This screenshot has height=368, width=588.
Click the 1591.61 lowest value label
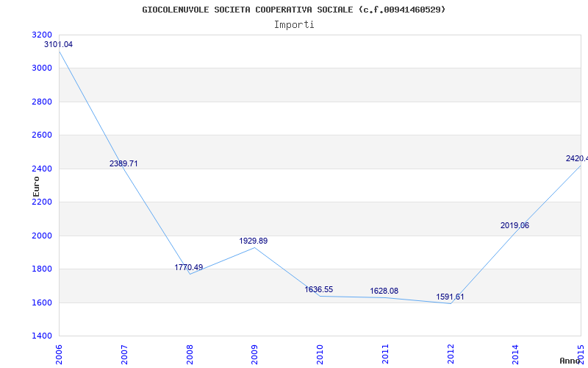450,297
